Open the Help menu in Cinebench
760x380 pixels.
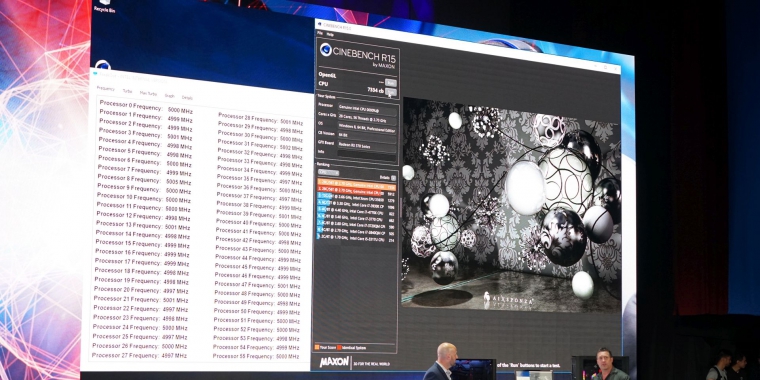point(330,34)
